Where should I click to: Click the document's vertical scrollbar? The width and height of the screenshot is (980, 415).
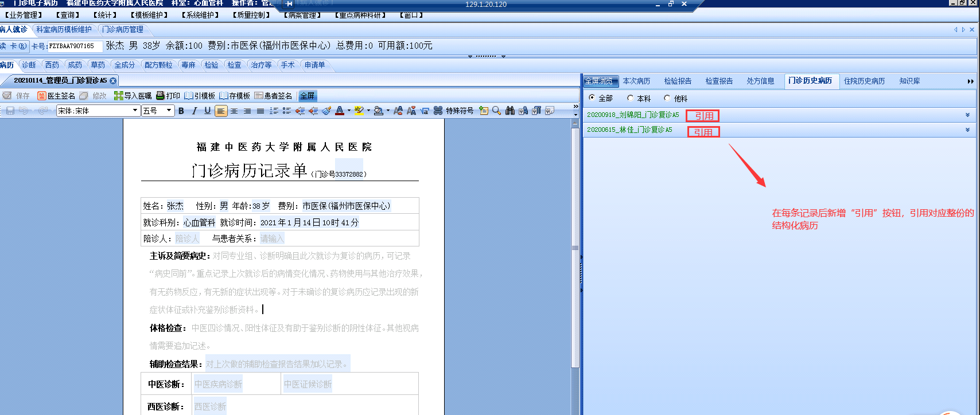point(575,248)
